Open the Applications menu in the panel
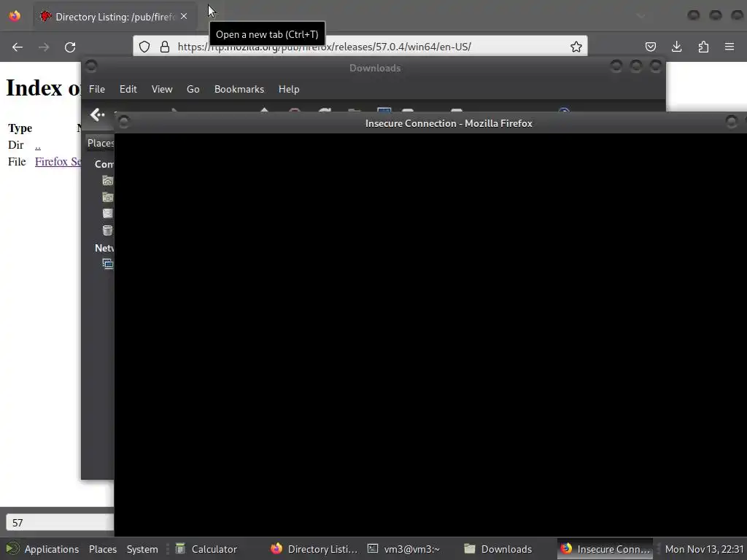Image resolution: width=747 pixels, height=560 pixels. point(42,549)
